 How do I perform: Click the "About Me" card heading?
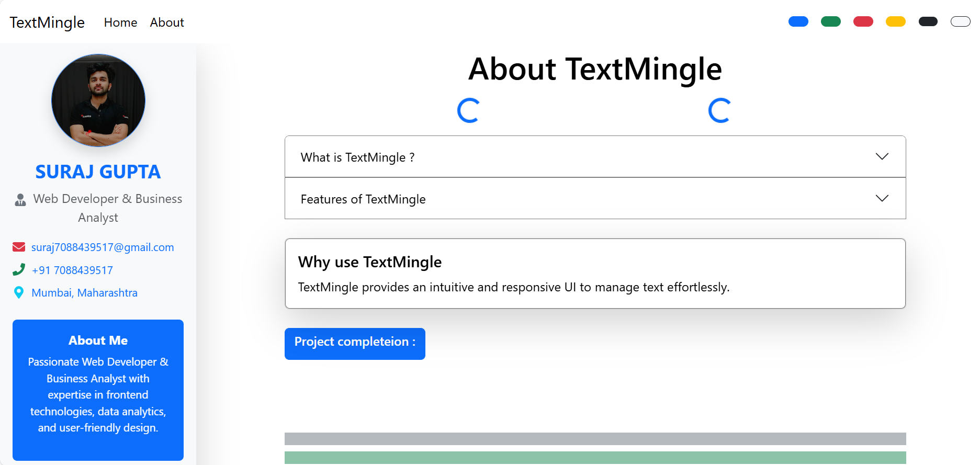pyautogui.click(x=98, y=341)
